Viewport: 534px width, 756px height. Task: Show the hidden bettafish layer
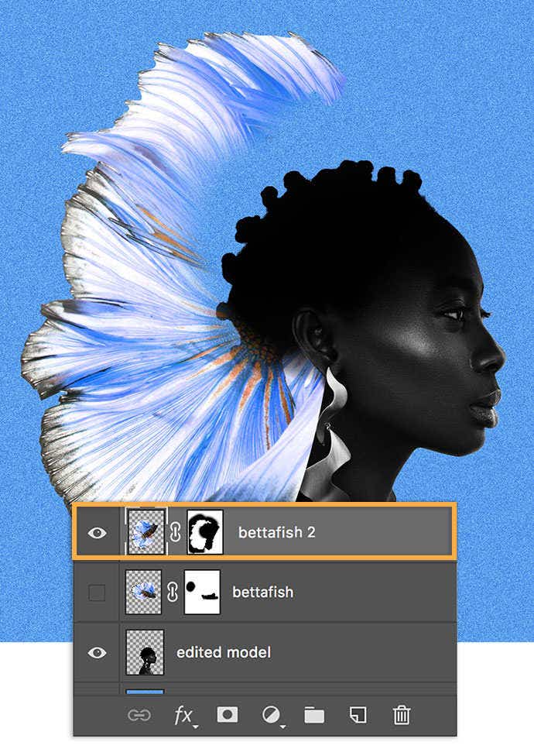point(97,593)
